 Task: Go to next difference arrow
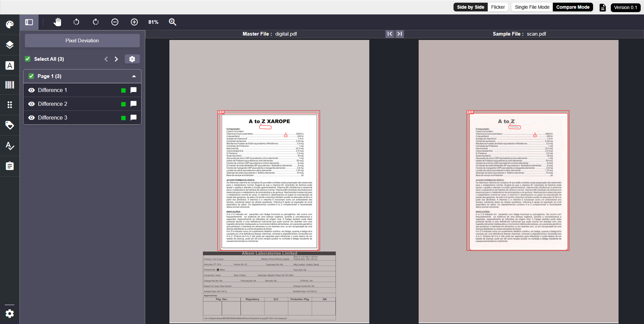pos(116,59)
